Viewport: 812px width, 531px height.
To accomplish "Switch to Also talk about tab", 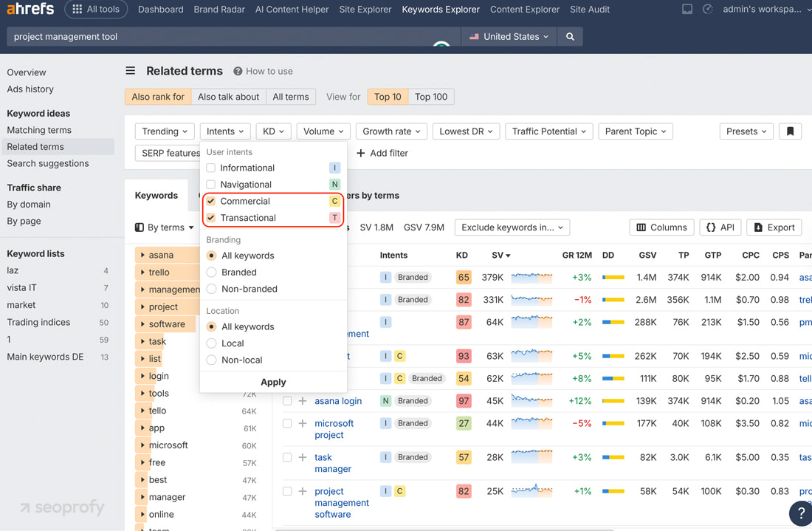I will [x=228, y=97].
